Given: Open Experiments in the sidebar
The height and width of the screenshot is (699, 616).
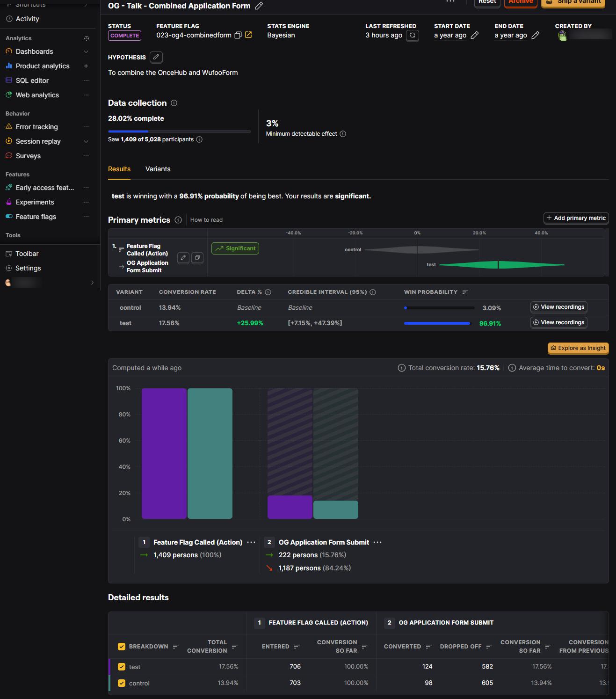Looking at the screenshot, I should [x=35, y=202].
